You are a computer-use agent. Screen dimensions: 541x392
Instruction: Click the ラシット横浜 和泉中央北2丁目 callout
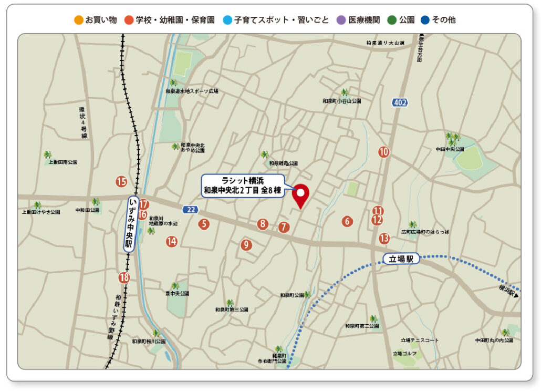243,185
